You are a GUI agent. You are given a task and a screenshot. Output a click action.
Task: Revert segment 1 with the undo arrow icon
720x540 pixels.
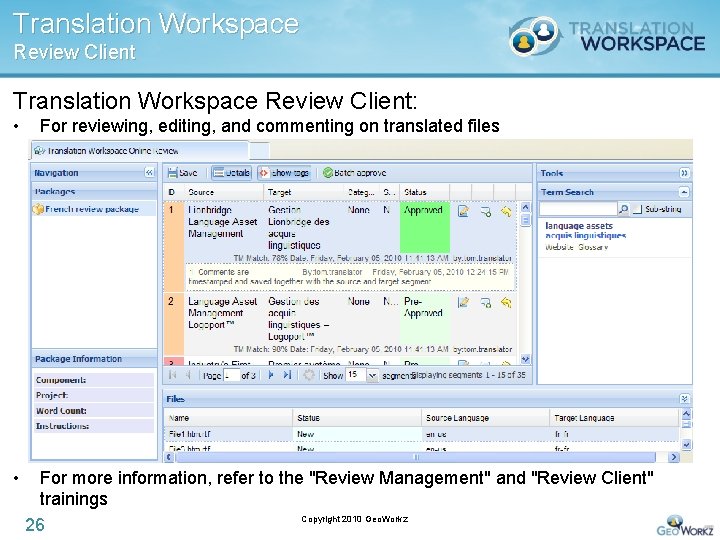pos(506,211)
